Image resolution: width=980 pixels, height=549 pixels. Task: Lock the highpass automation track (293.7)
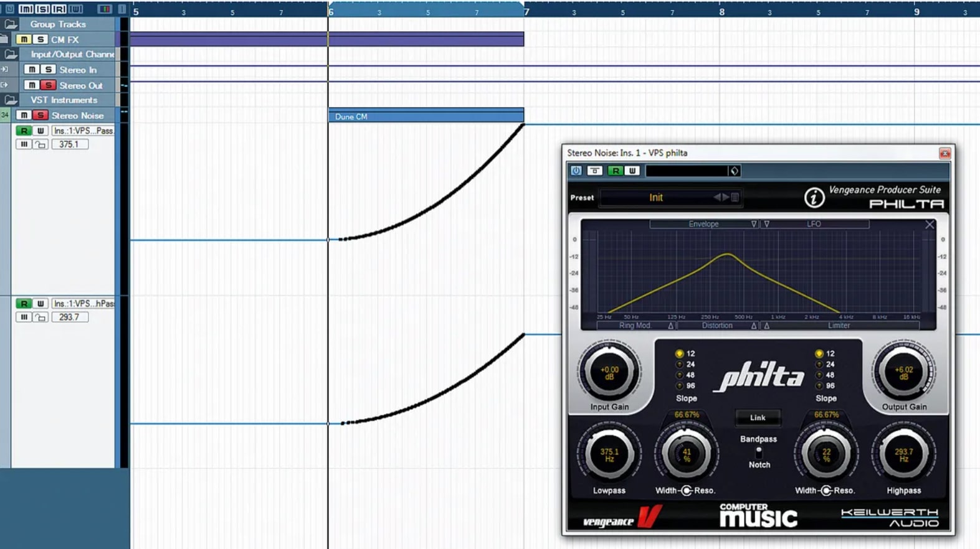click(40, 317)
